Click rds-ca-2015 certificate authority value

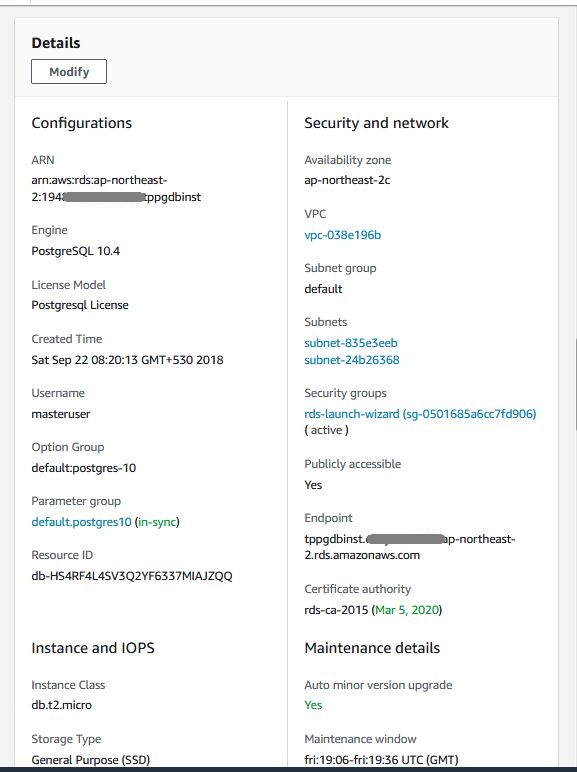(x=336, y=610)
